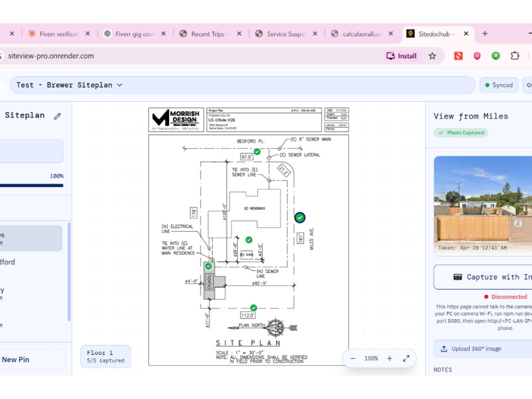Zoom in with the plus button
Image resolution: width=532 pixels, height=399 pixels.
[389, 358]
